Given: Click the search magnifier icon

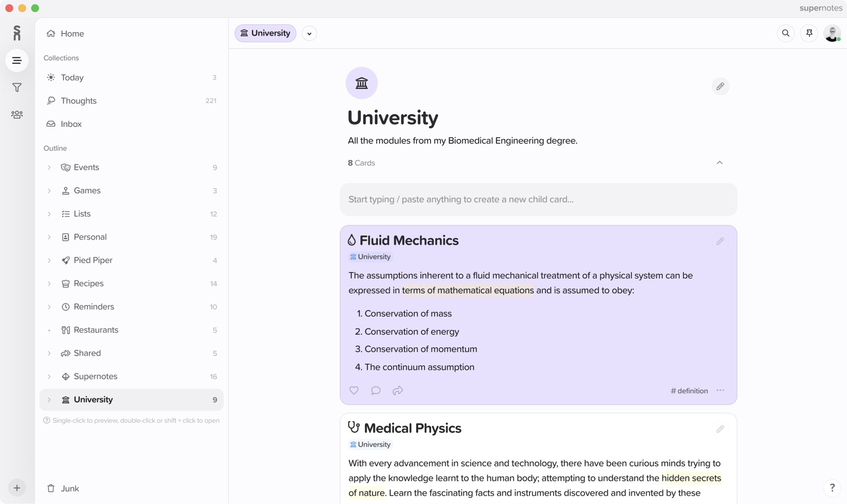Looking at the screenshot, I should pos(786,33).
